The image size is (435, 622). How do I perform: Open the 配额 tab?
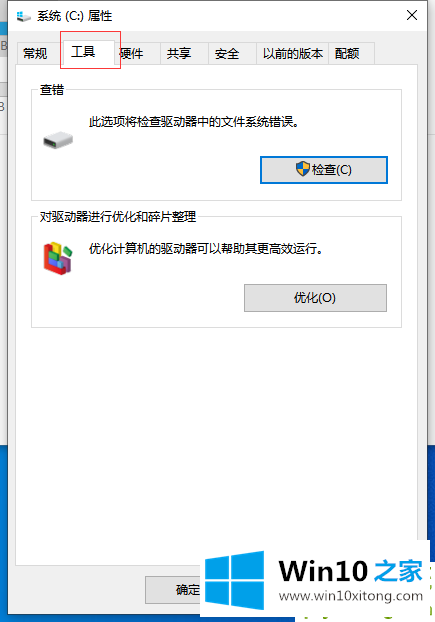(x=347, y=54)
